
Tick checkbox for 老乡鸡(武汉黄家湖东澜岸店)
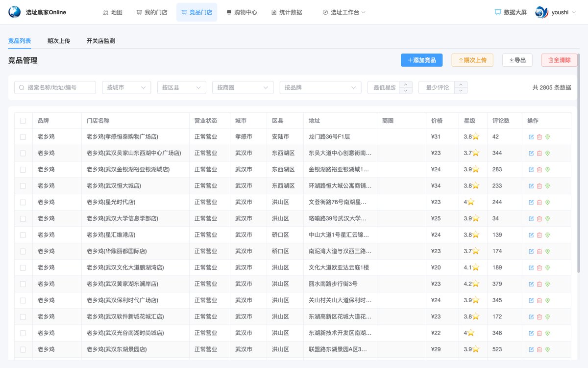click(23, 284)
